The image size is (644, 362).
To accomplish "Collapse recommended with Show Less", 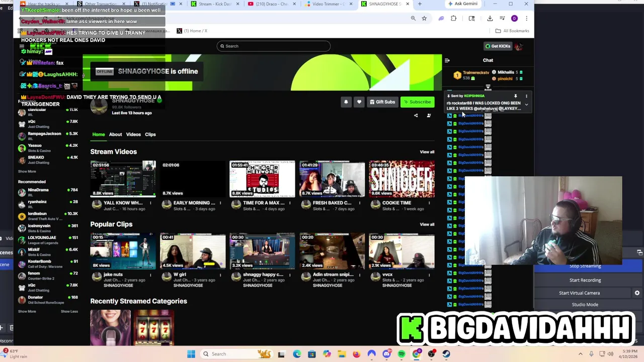I will pyautogui.click(x=69, y=312).
